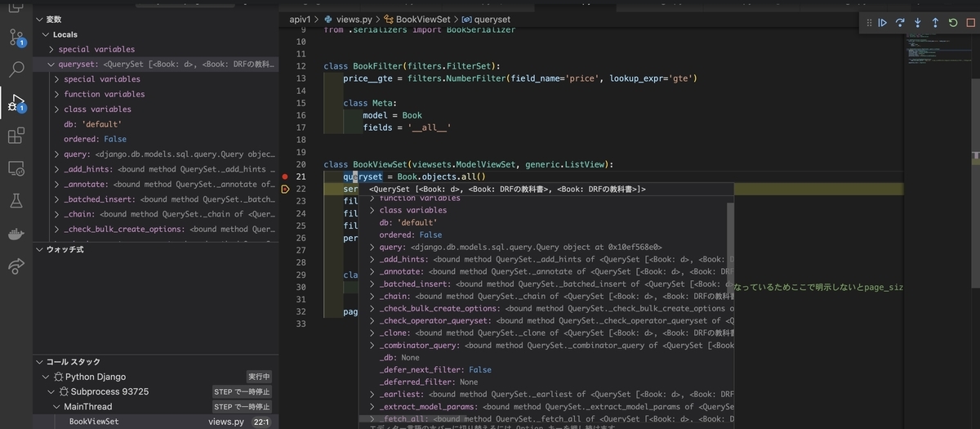
Task: Stop the debug session
Action: click(x=971, y=23)
